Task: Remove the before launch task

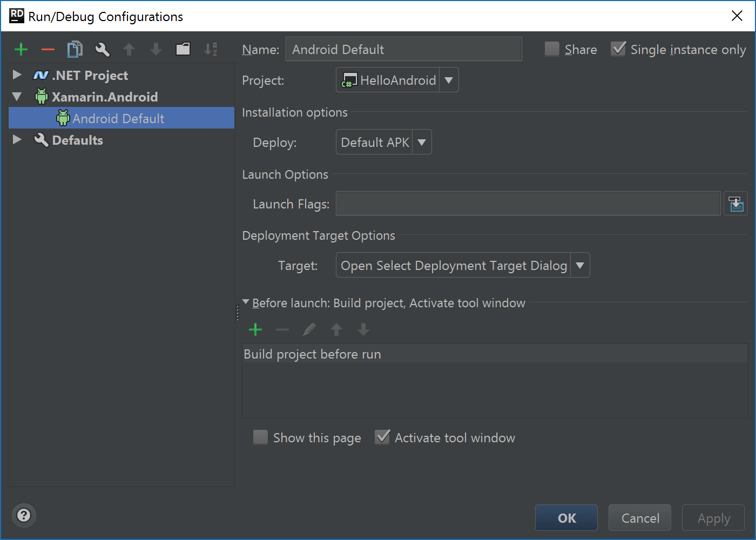Action: point(282,329)
